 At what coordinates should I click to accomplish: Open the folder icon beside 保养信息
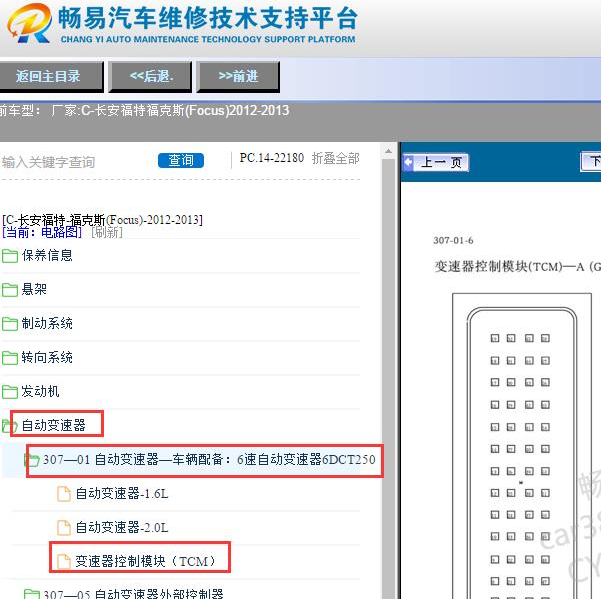click(x=10, y=256)
